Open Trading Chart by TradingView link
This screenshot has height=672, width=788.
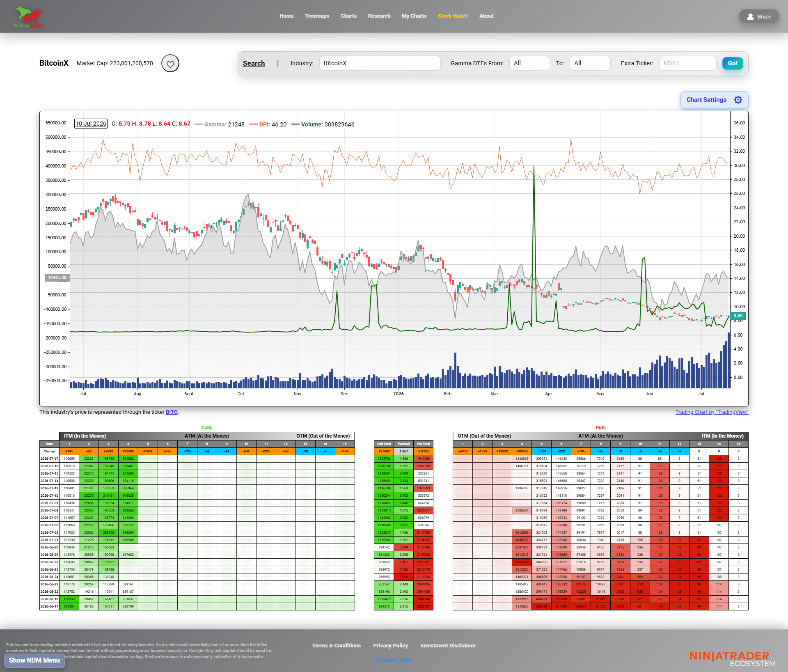coord(712,412)
